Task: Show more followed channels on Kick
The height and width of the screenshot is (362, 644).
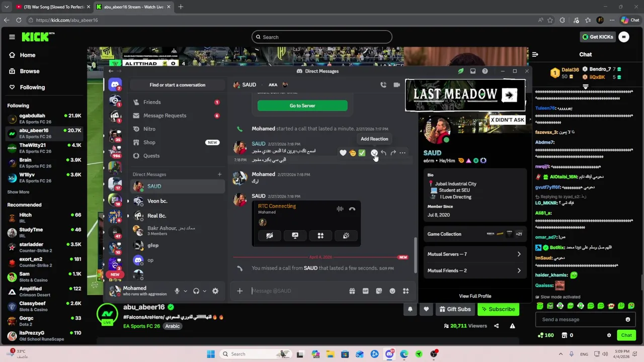Action: pos(18,192)
